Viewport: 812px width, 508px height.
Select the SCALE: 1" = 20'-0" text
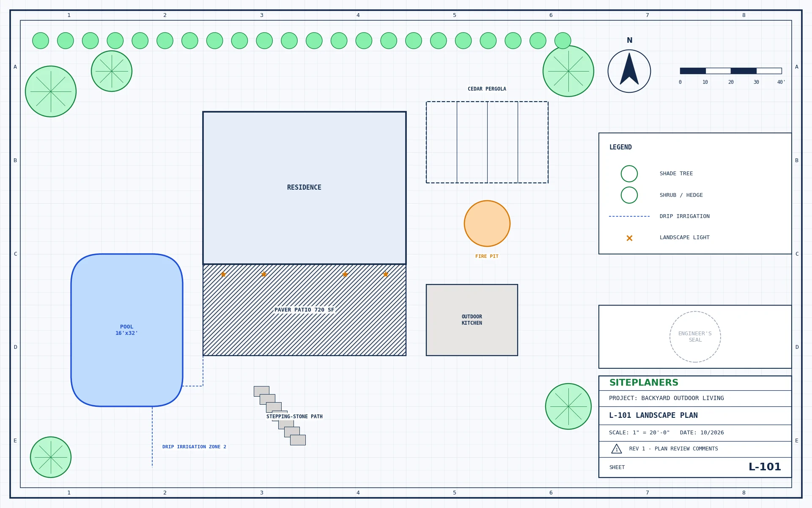[639, 433]
